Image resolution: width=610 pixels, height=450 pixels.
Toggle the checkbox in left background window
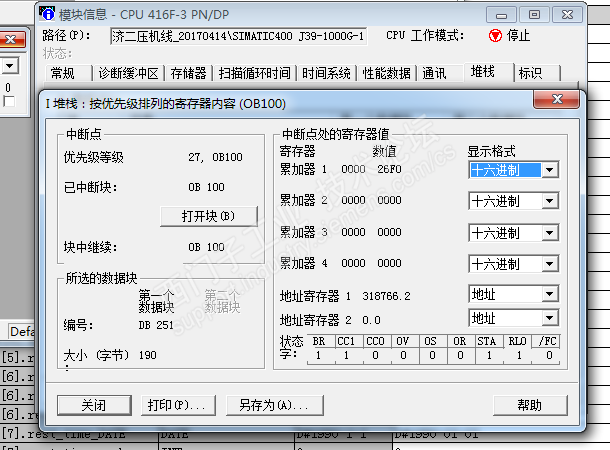pyautogui.click(x=9, y=102)
